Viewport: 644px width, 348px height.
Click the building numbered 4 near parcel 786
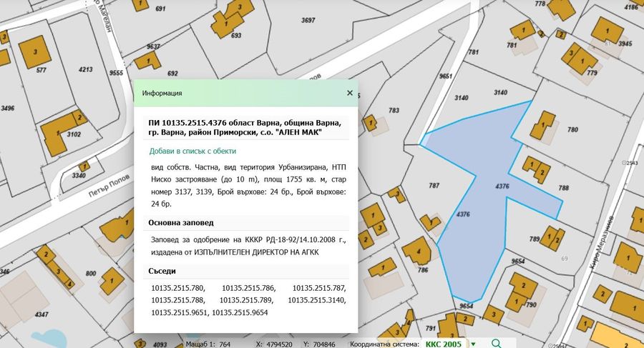[x=417, y=252]
